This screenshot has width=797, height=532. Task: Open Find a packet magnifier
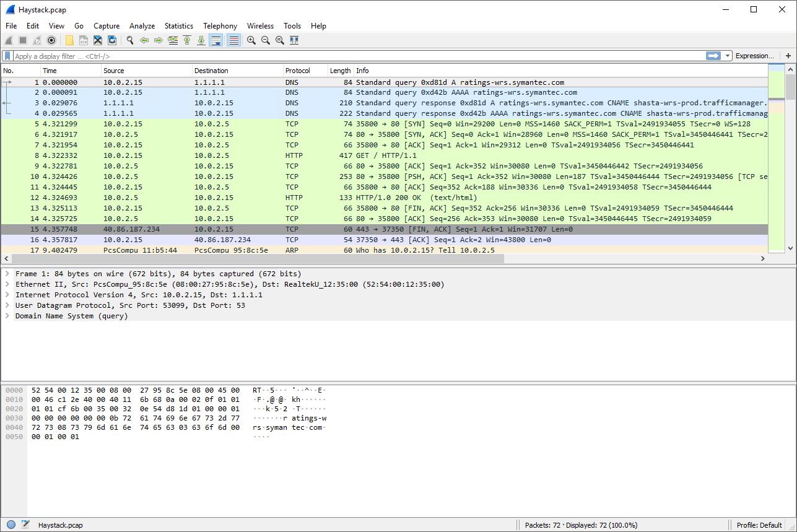point(130,40)
